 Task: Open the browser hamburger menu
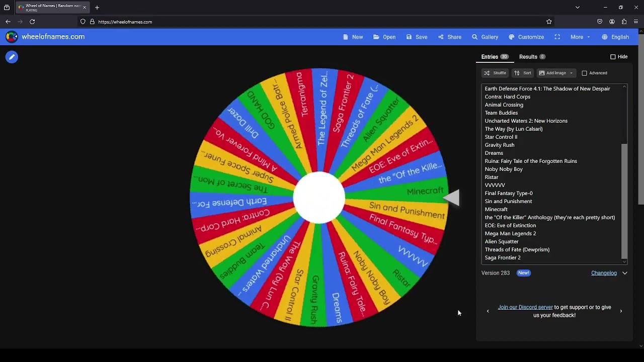[636, 22]
